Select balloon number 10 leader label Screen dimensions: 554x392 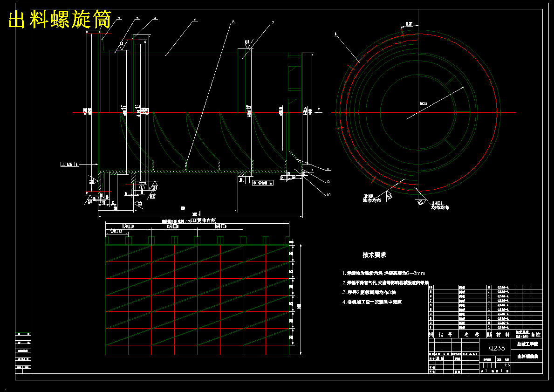click(x=328, y=195)
